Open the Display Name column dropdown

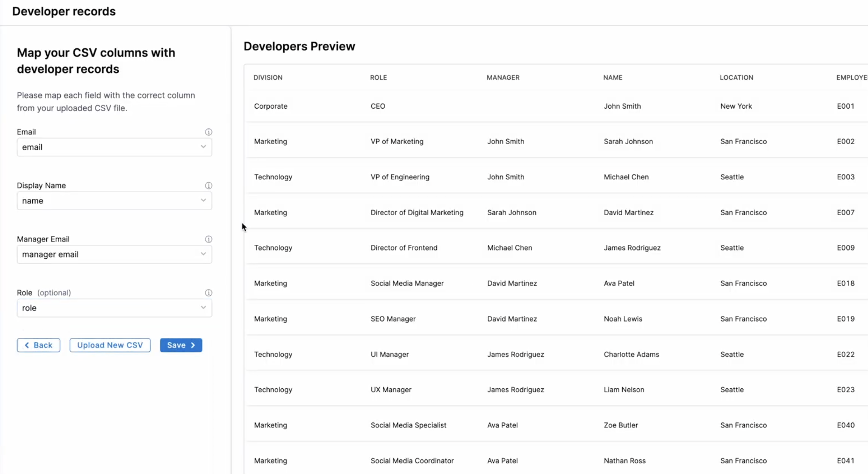pyautogui.click(x=114, y=201)
